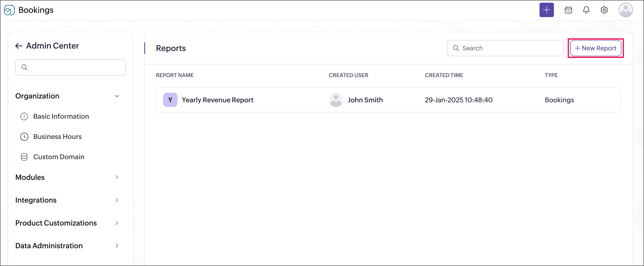Click the CREATED USER column header
The image size is (644, 266).
coord(348,75)
